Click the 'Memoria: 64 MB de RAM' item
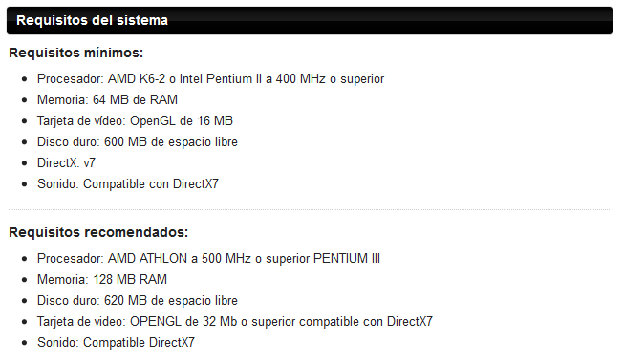This screenshot has width=624, height=364. pos(107,99)
